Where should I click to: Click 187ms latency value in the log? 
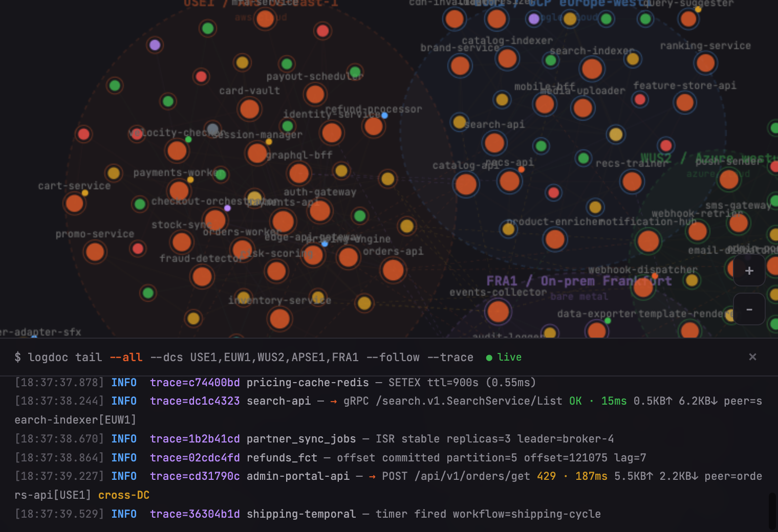coord(591,476)
